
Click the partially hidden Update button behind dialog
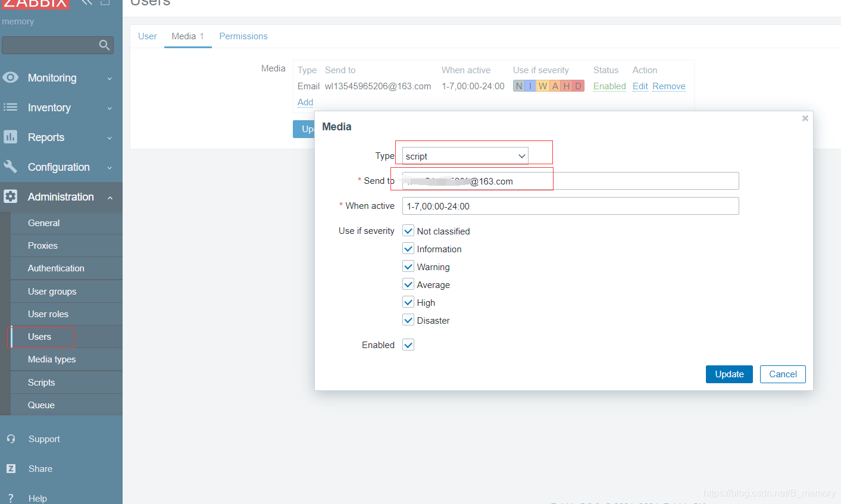(x=304, y=129)
